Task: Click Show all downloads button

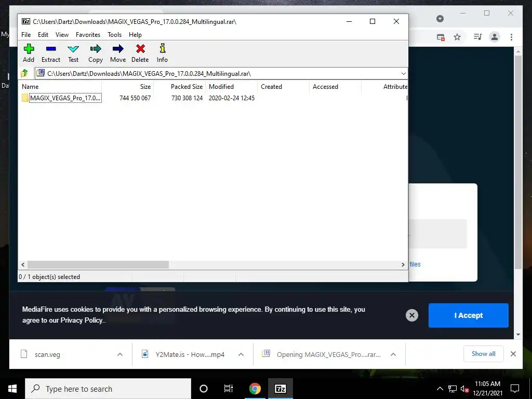Action: pyautogui.click(x=483, y=354)
